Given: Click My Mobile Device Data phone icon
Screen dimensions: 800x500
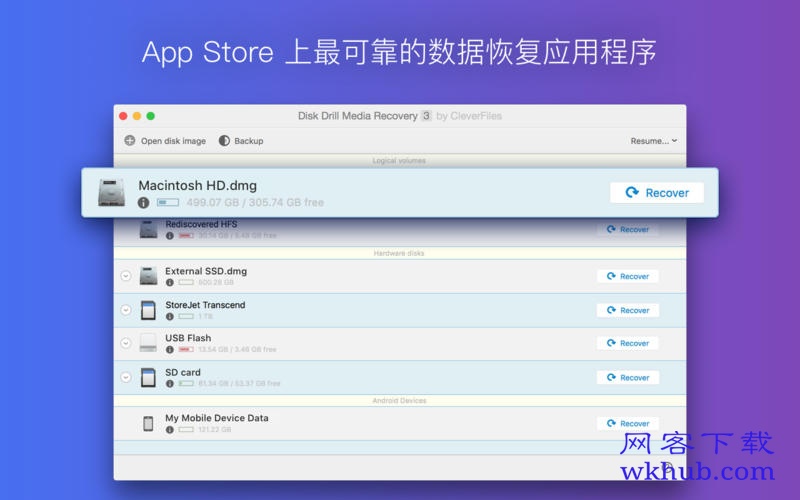Looking at the screenshot, I should [148, 423].
